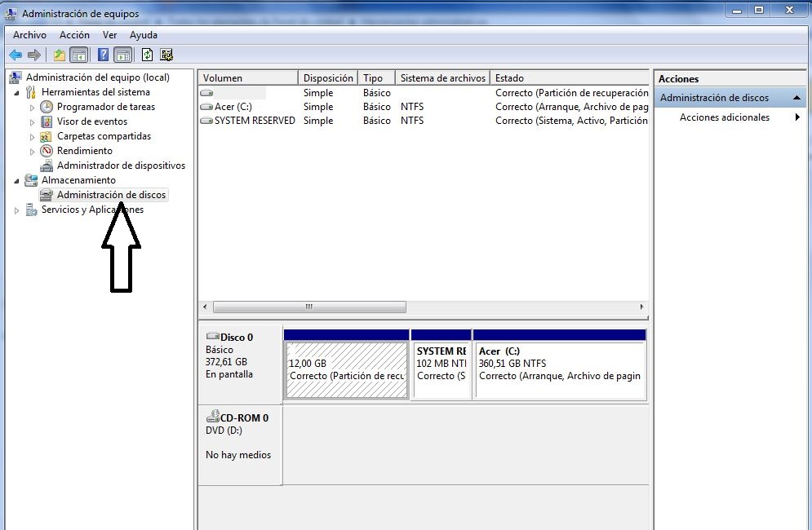Sort by the Volumen column header
Screen dimensions: 812x530
coord(248,77)
